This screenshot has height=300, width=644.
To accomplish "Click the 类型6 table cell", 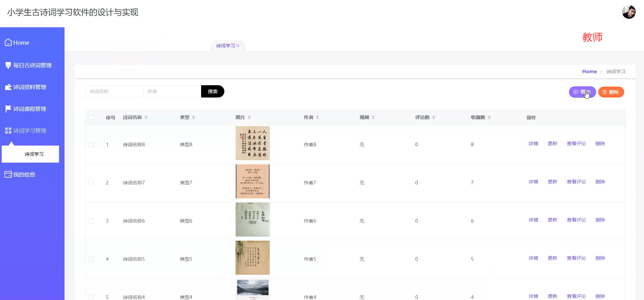I will (x=186, y=221).
